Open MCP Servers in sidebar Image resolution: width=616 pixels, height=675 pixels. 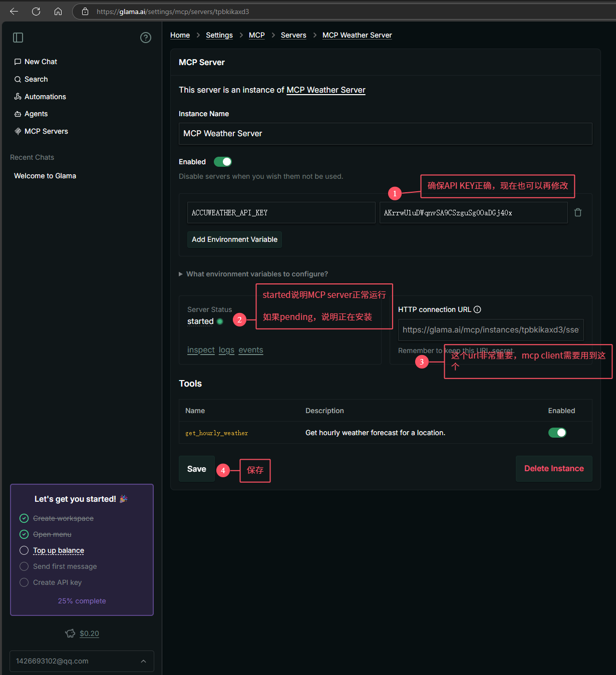[41, 131]
